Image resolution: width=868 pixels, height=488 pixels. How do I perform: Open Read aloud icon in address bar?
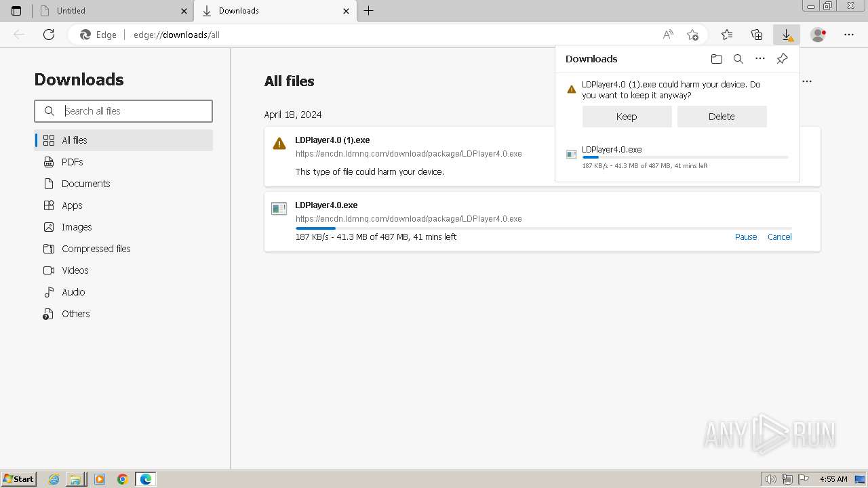click(668, 35)
